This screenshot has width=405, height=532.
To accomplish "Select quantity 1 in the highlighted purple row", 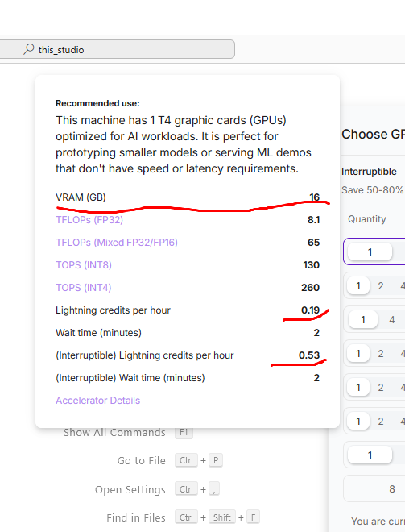I will 370,251.
